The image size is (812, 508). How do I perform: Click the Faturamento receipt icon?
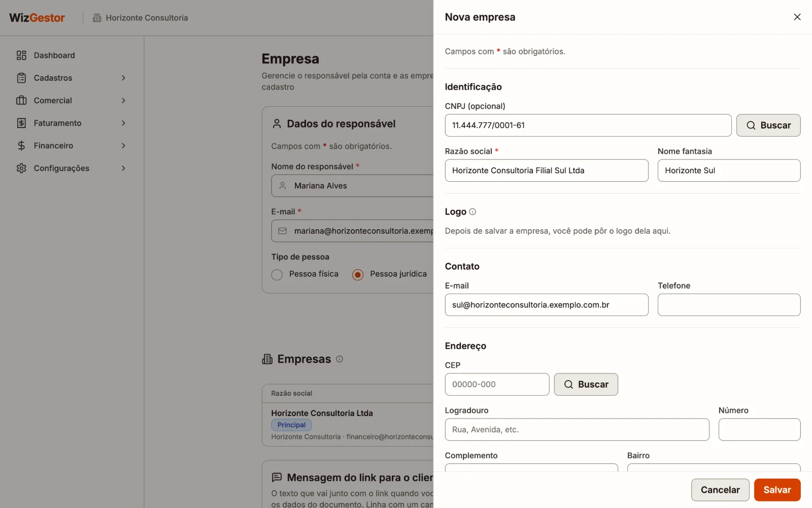[x=21, y=123]
